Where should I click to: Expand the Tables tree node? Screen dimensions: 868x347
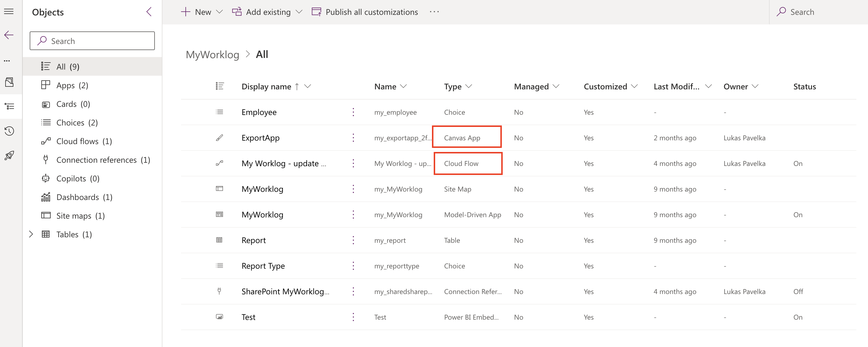click(31, 234)
